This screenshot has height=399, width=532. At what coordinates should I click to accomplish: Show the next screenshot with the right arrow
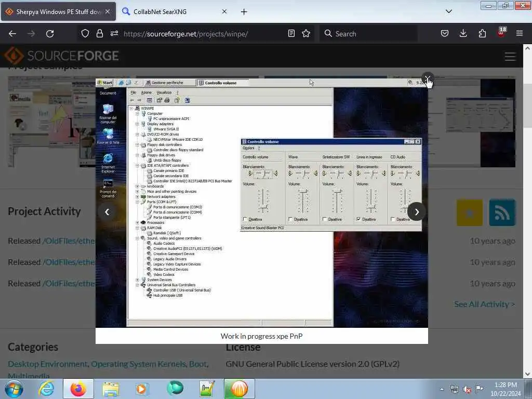click(417, 212)
